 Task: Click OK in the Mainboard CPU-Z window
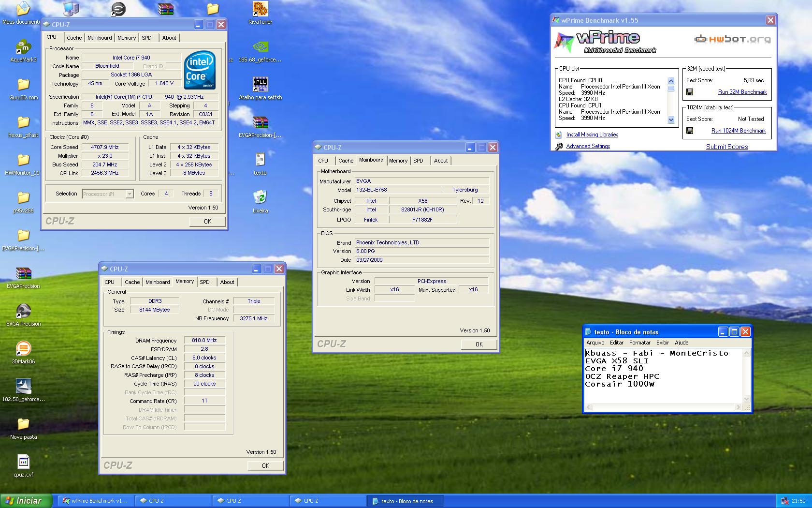tap(479, 344)
